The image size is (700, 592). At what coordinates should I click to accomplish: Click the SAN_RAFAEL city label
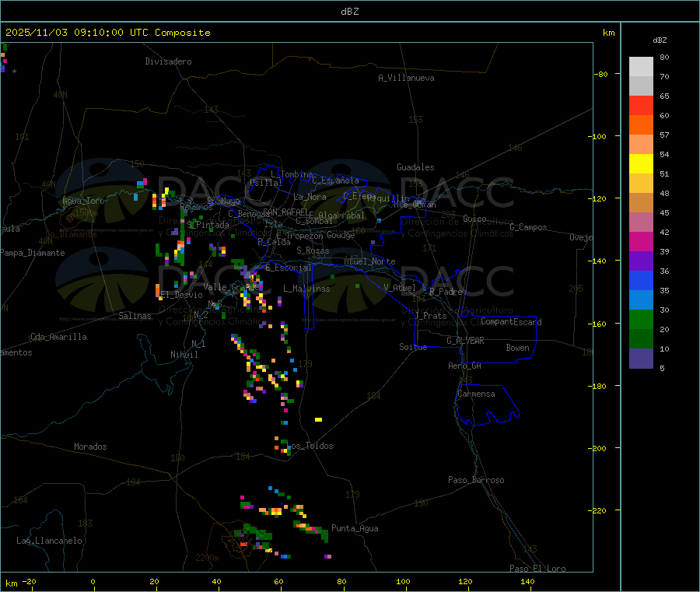tap(285, 212)
